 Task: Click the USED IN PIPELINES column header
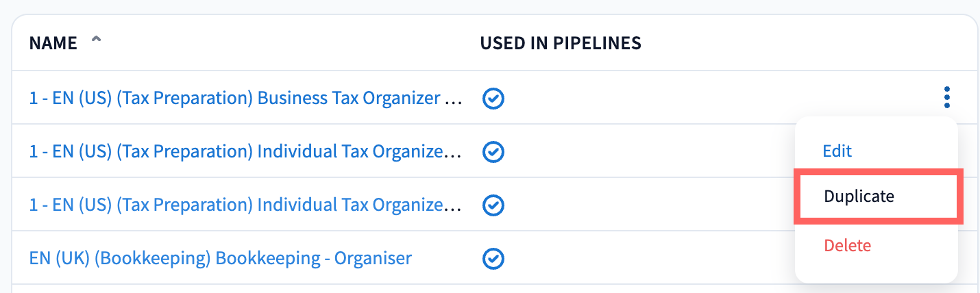pos(560,44)
